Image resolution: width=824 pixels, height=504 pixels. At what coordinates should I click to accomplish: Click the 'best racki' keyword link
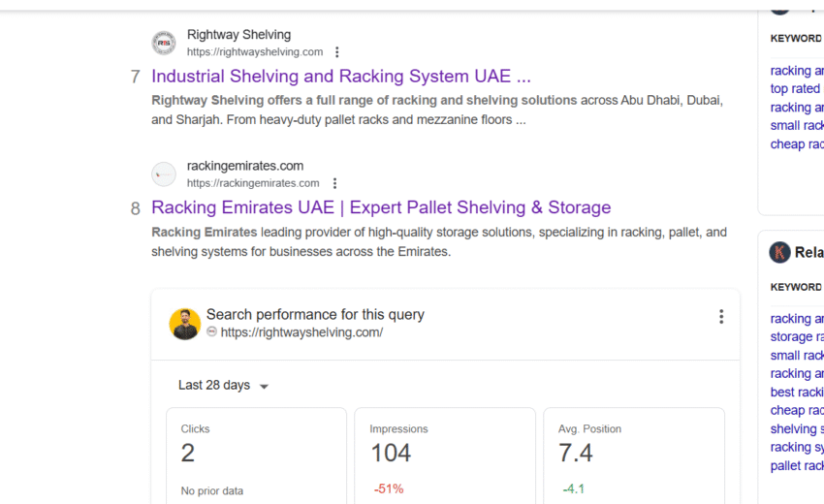pyautogui.click(x=796, y=393)
